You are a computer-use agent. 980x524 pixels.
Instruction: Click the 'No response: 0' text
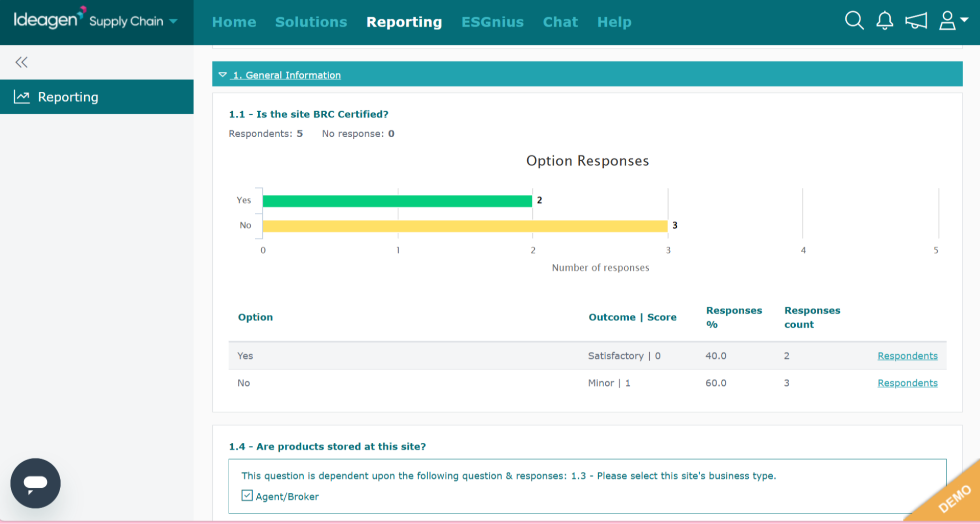[358, 134]
